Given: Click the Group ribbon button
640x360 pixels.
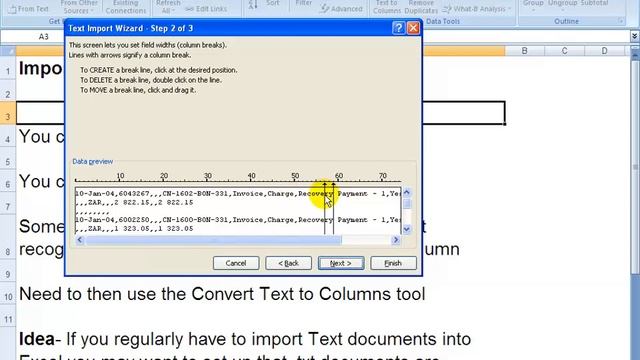Looking at the screenshot, I should pos(533,4).
